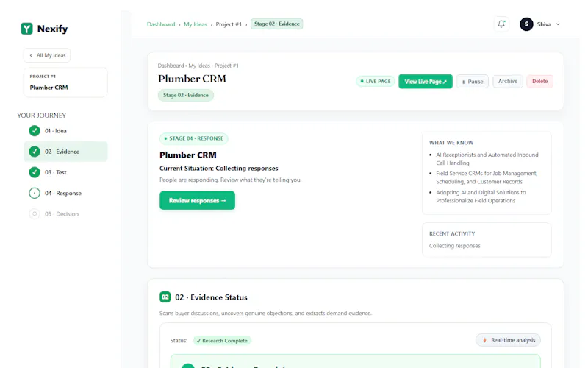Click the Nexify logo icon

tap(26, 29)
